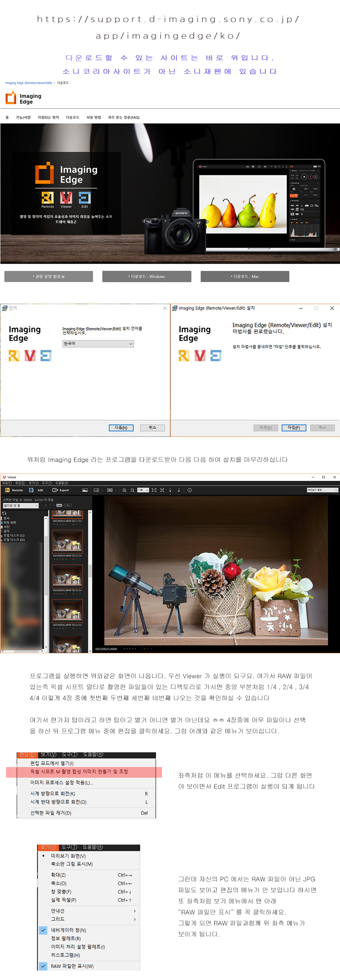Open the 사용 방법 nav link
This screenshot has width=340, height=980.
pyautogui.click(x=93, y=118)
